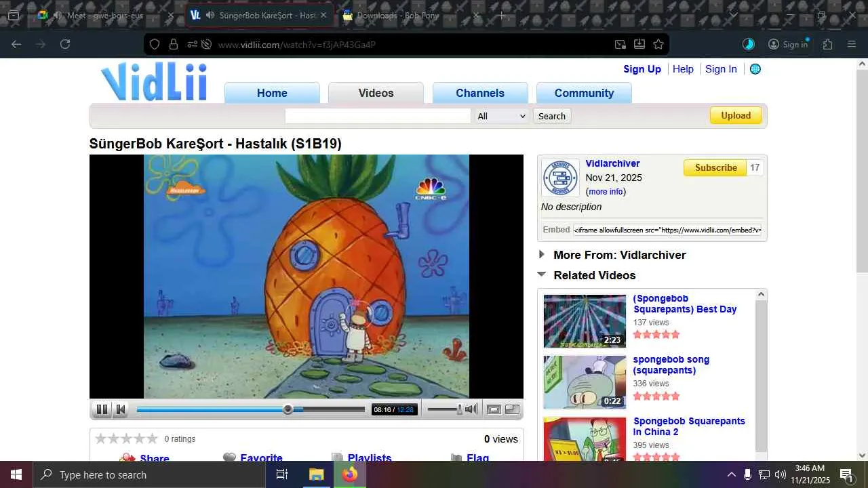Open the Vidlarchiver channel name link
The height and width of the screenshot is (488, 868).
(612, 163)
